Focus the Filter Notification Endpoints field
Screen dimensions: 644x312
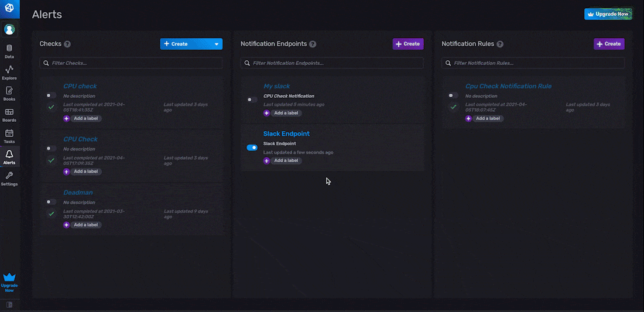coord(332,63)
